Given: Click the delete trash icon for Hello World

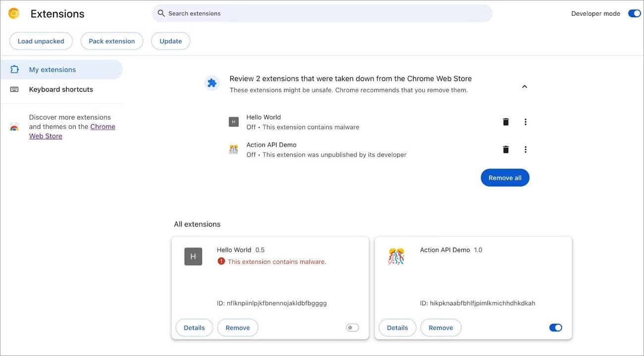Looking at the screenshot, I should [x=503, y=120].
